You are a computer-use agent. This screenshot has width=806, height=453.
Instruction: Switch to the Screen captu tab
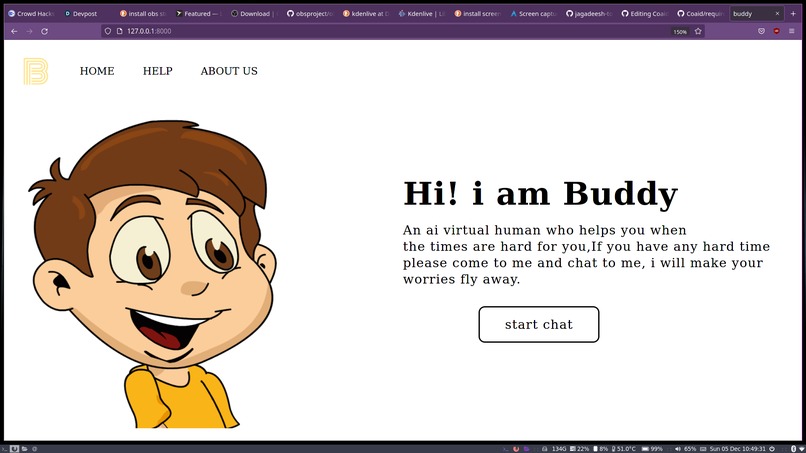point(533,14)
